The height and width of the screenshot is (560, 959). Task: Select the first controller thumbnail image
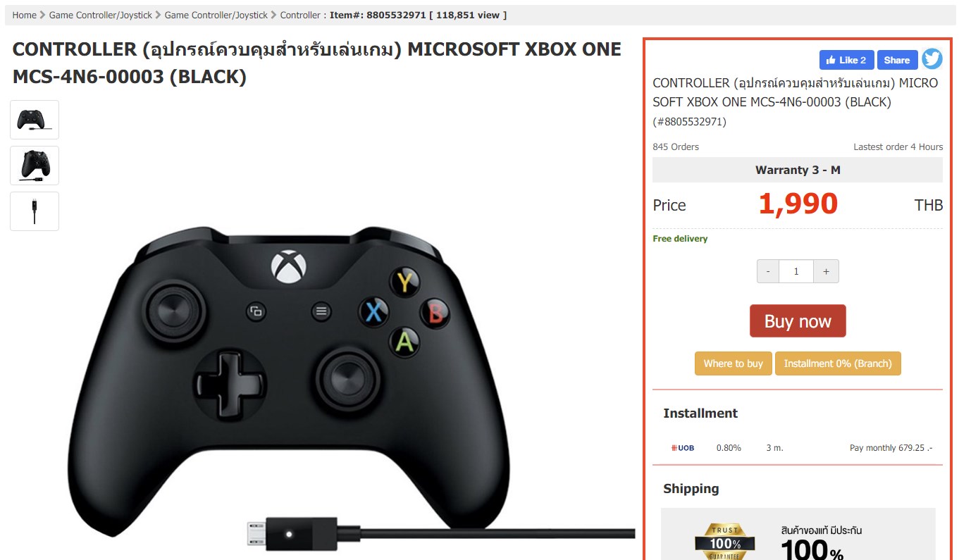[x=35, y=120]
